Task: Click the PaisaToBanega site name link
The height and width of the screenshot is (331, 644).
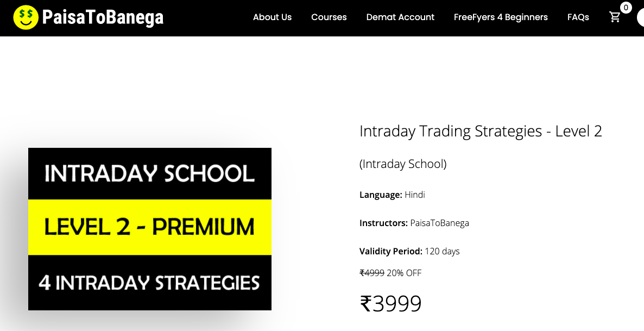Action: pos(102,17)
